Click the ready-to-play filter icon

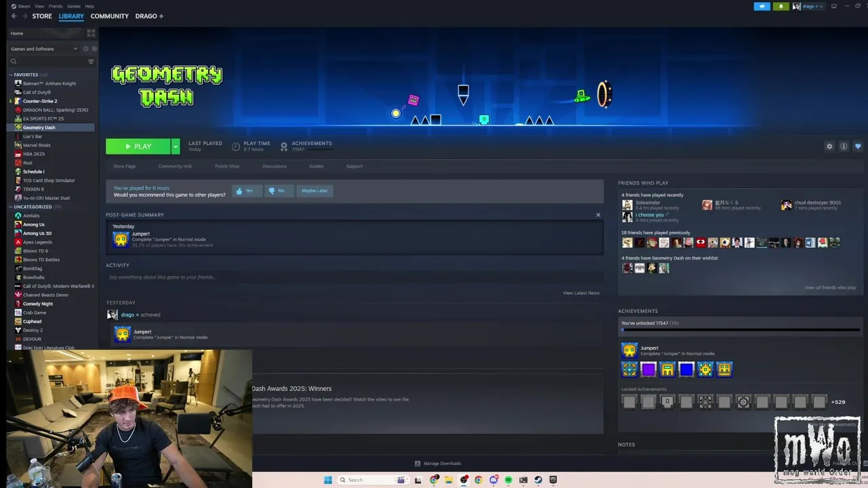[x=94, y=49]
